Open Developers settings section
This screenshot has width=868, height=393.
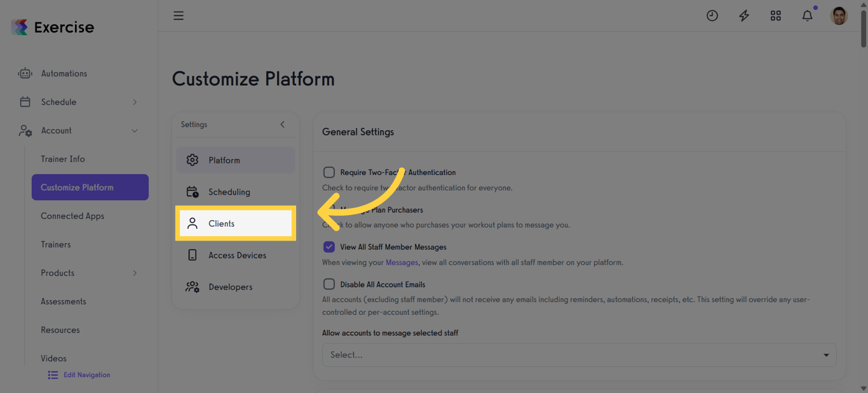tap(193, 287)
